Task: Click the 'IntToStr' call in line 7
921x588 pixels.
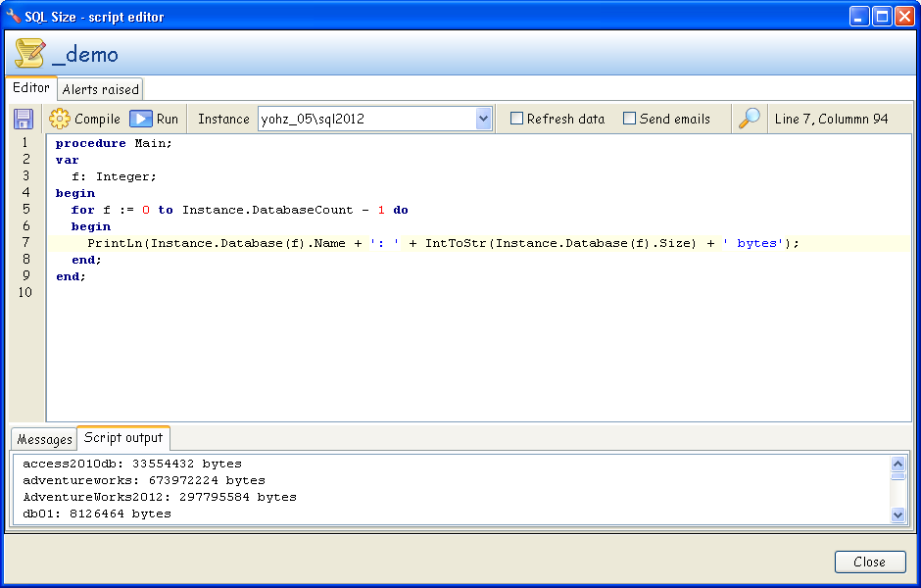Action: point(456,243)
